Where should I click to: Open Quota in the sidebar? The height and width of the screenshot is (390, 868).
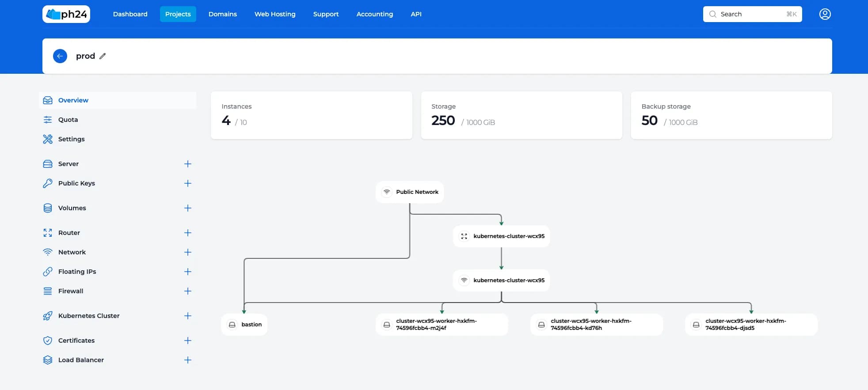click(x=68, y=120)
